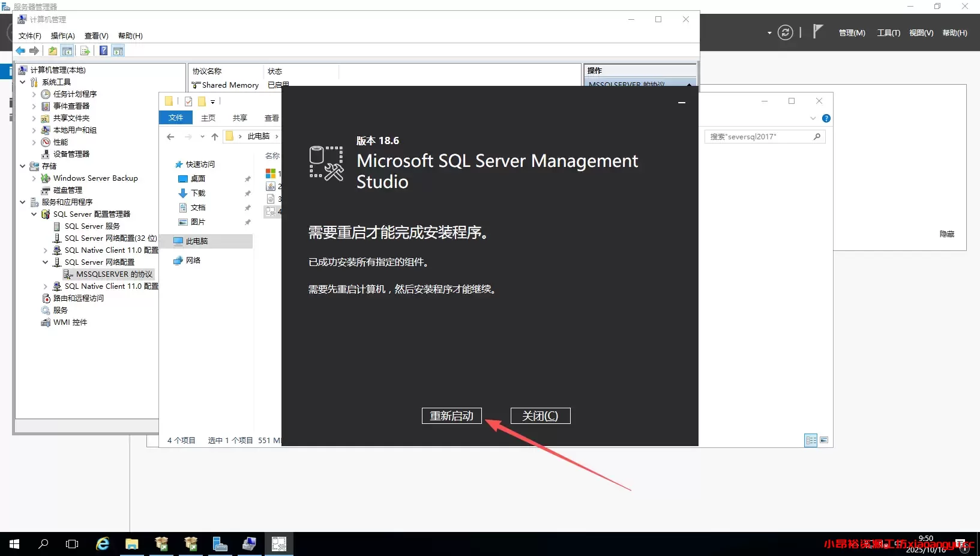Image resolution: width=980 pixels, height=556 pixels.
Task: Open the Quick Access Toolbar customize dropdown
Action: (x=213, y=101)
